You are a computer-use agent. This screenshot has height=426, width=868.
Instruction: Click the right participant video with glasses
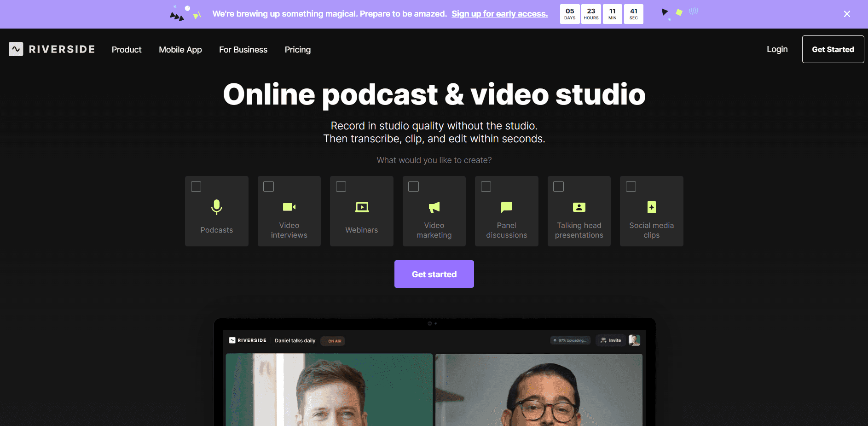pos(539,390)
